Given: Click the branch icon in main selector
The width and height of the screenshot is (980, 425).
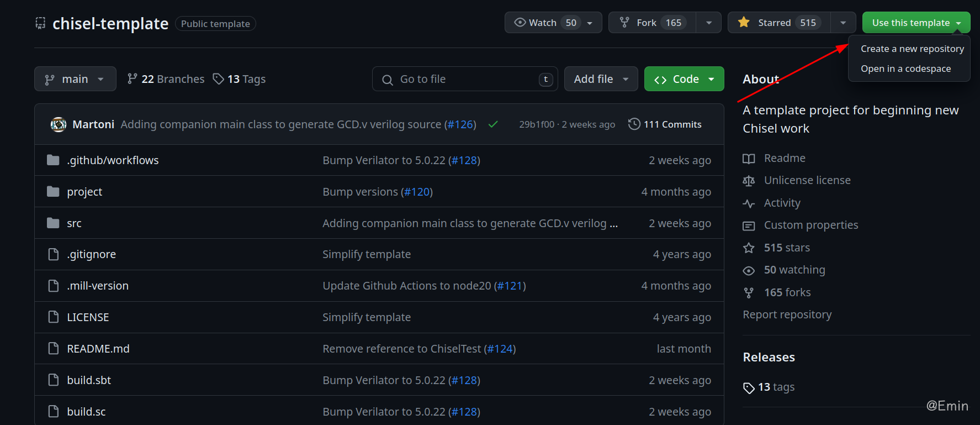Looking at the screenshot, I should tap(50, 80).
